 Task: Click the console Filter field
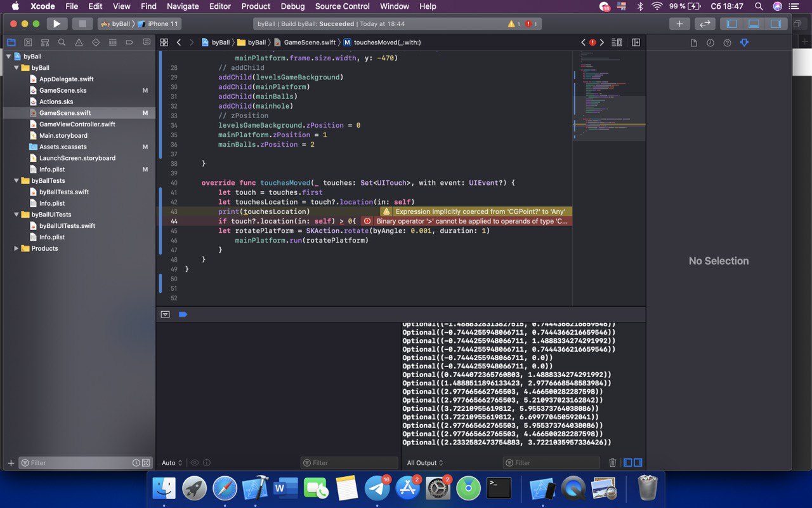(551, 463)
